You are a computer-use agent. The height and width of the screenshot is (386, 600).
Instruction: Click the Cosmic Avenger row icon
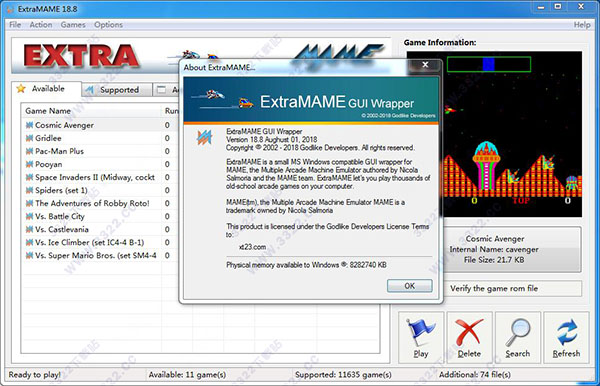29,125
